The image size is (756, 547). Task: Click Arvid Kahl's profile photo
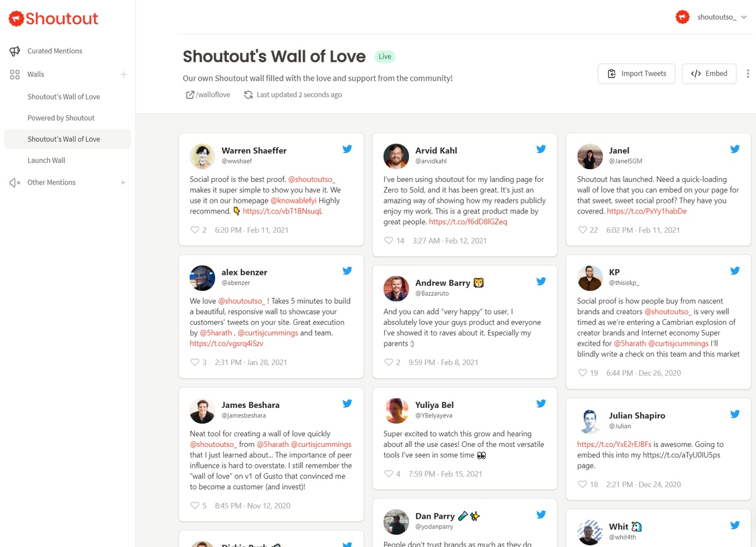tap(396, 157)
